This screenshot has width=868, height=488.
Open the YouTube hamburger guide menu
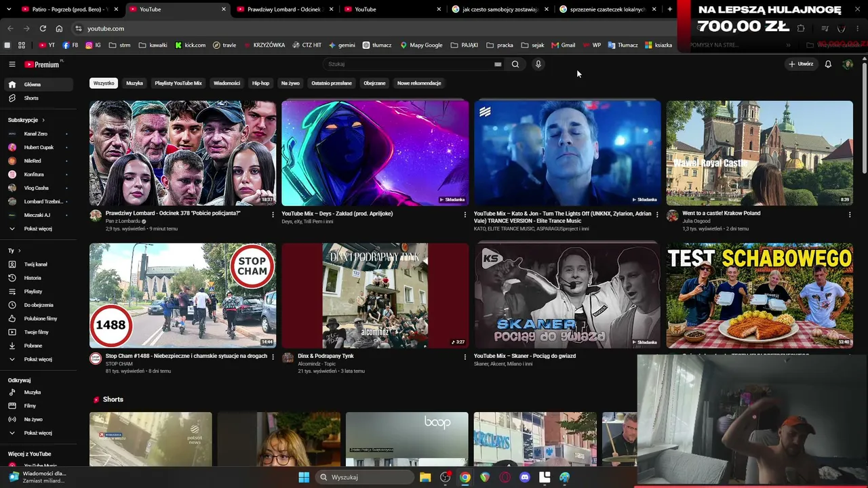(12, 64)
